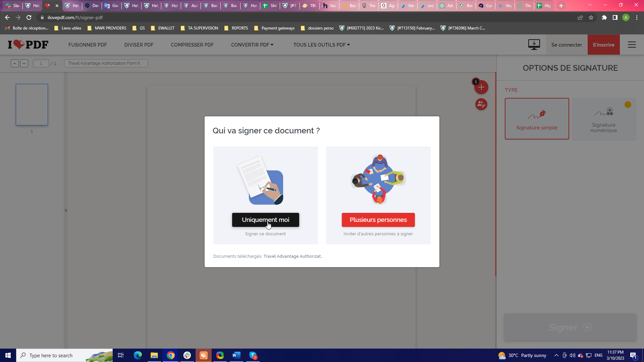Image resolution: width=644 pixels, height=362 pixels.
Task: Open Microsoft Word from the taskbar
Action: coord(236,355)
